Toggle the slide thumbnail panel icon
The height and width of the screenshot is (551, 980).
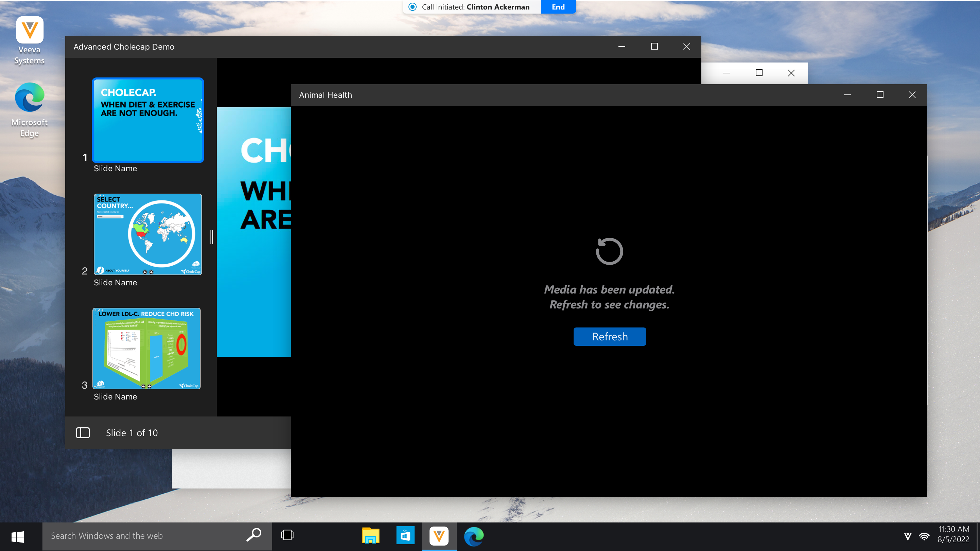click(x=83, y=433)
